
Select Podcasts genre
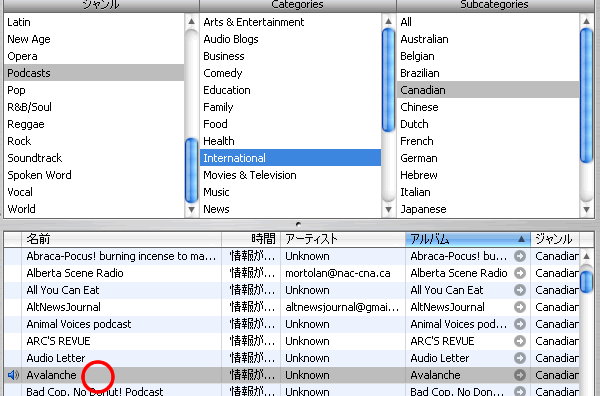[94, 73]
